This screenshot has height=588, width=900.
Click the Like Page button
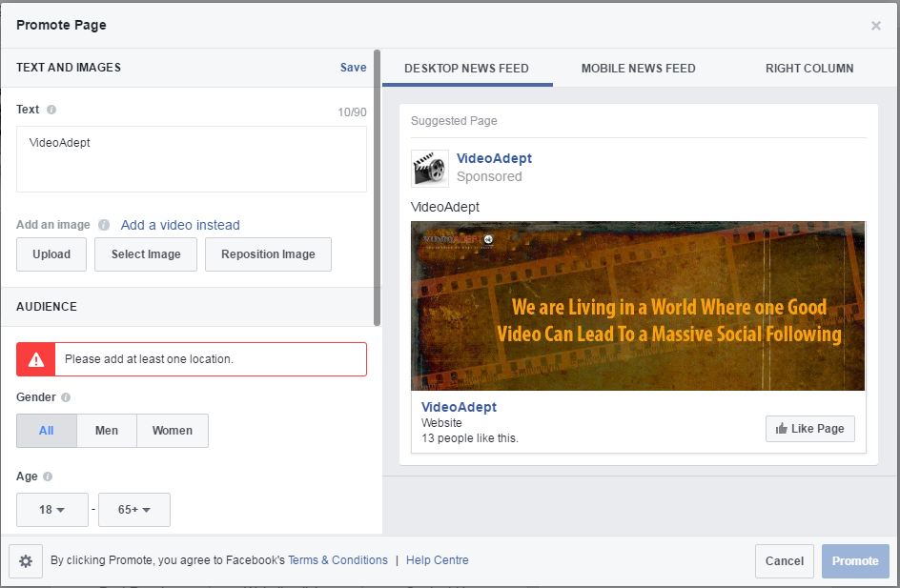pos(809,429)
